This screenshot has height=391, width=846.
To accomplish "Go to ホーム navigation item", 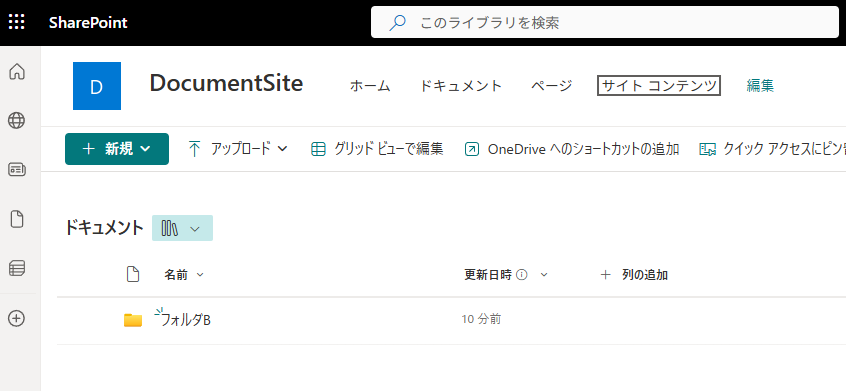I will tap(370, 86).
